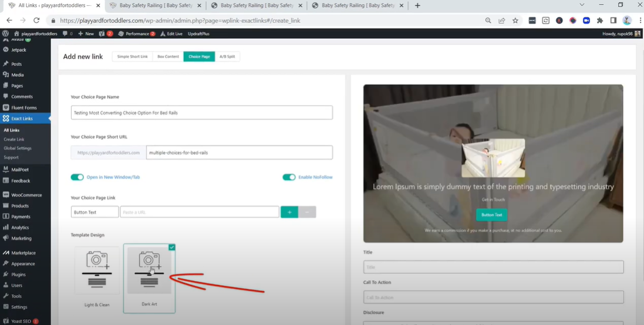Toggle Open in New Window/Tab switch
This screenshot has width=644, height=325.
click(x=77, y=177)
